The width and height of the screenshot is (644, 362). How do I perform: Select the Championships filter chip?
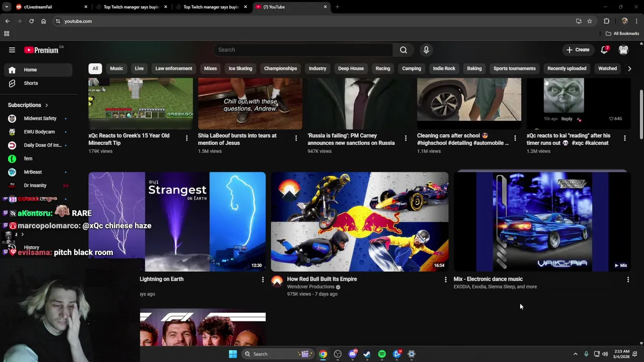click(280, 68)
